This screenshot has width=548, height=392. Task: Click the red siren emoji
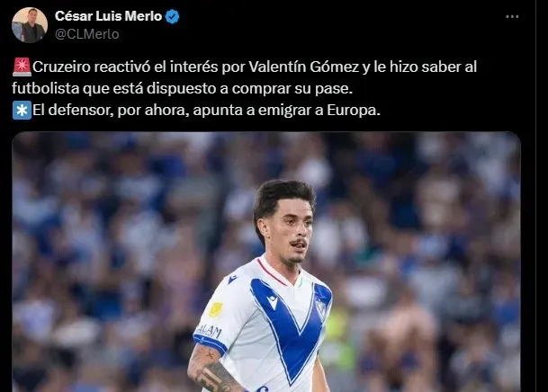pyautogui.click(x=22, y=67)
